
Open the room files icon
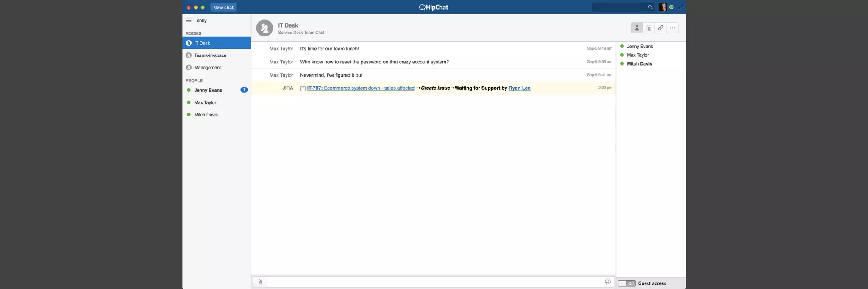pyautogui.click(x=649, y=28)
